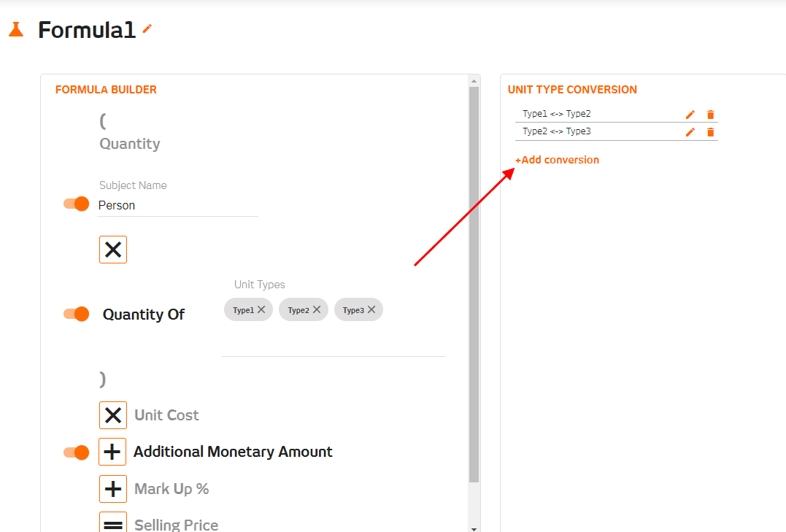
Task: Click the Quantity label in the formula
Action: pyautogui.click(x=130, y=144)
